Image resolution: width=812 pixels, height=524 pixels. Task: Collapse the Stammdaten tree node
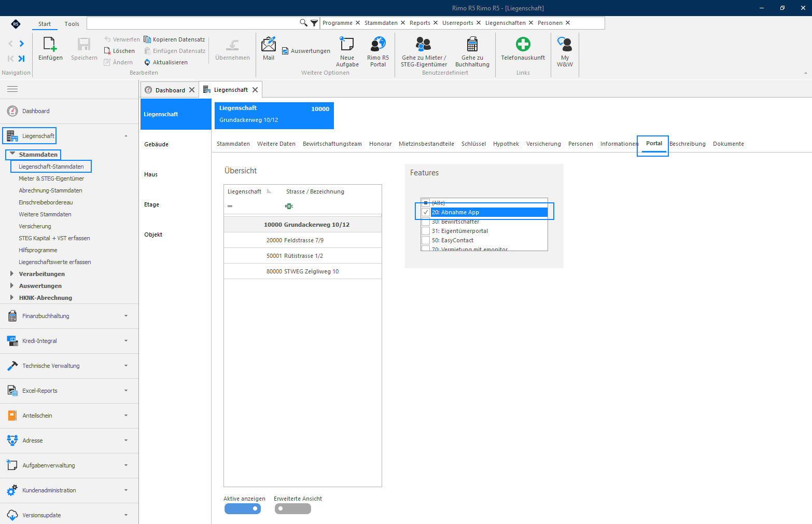click(12, 154)
